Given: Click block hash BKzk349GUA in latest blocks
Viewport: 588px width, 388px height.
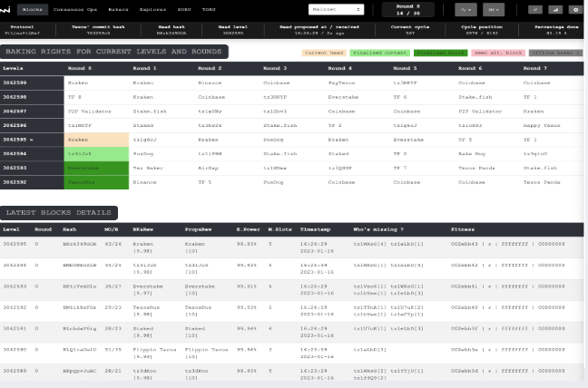Looking at the screenshot, I should click(79, 244).
